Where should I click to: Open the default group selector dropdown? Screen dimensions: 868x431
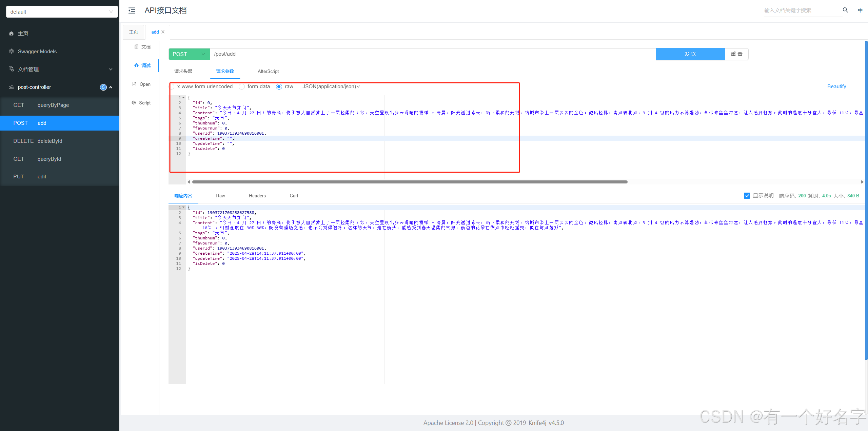coord(62,12)
